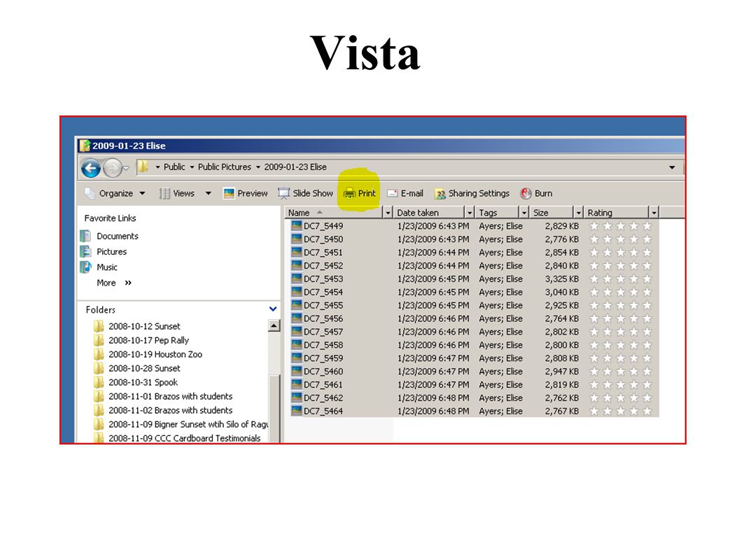Open the Tags column filter dropdown
This screenshot has width=746, height=560.
point(524,213)
